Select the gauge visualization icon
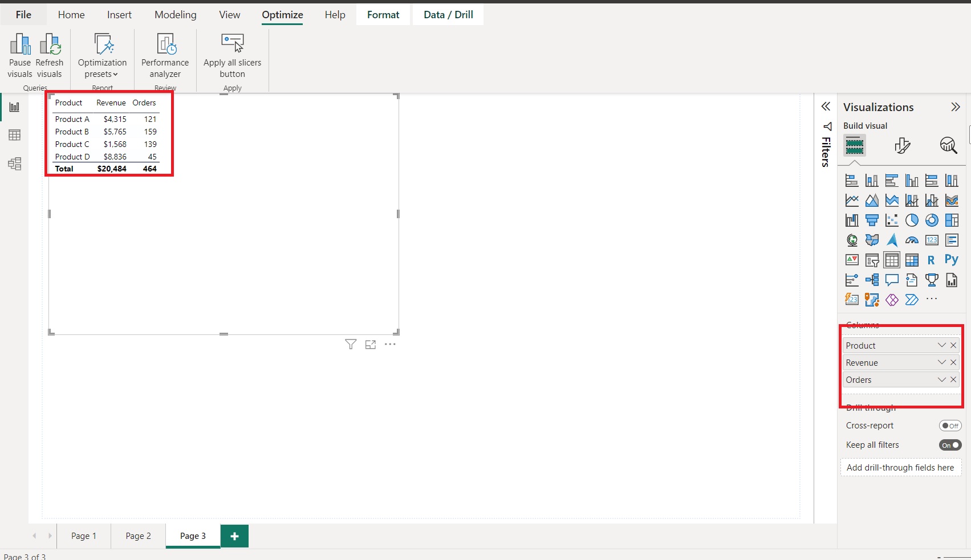971x560 pixels. click(912, 240)
